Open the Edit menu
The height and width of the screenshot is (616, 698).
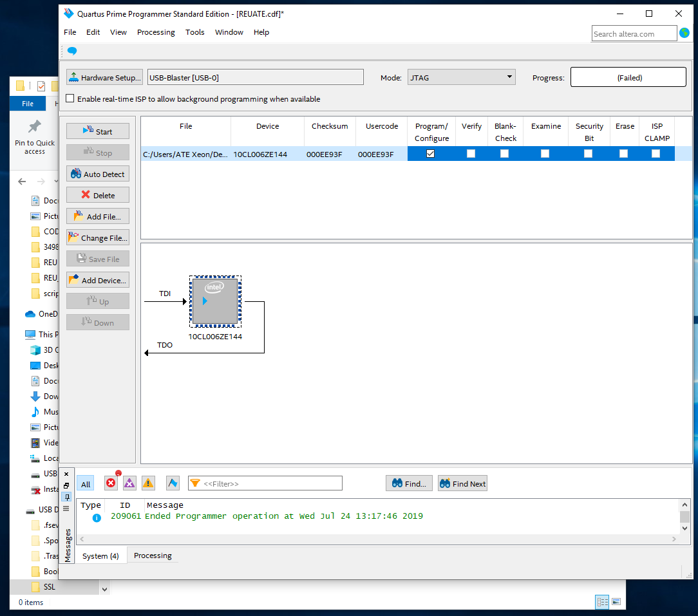93,32
